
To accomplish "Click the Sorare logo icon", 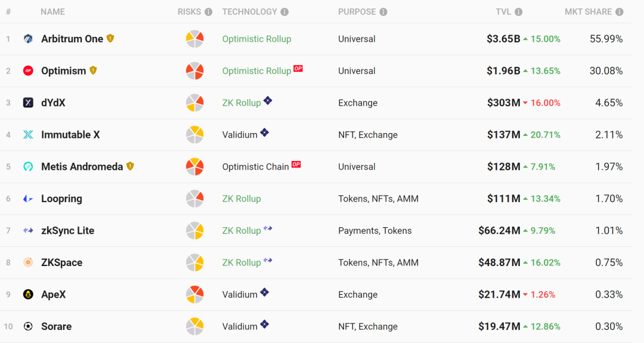I will click(x=28, y=326).
